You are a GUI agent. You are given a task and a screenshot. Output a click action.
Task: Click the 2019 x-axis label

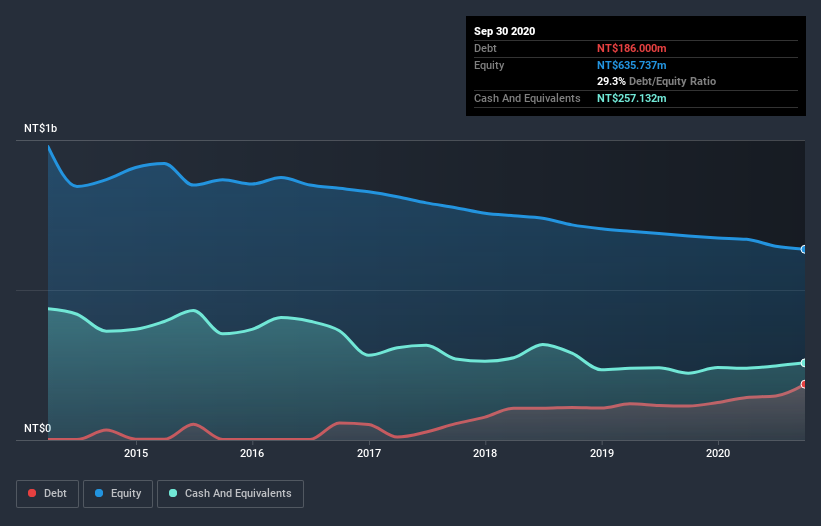click(602, 453)
